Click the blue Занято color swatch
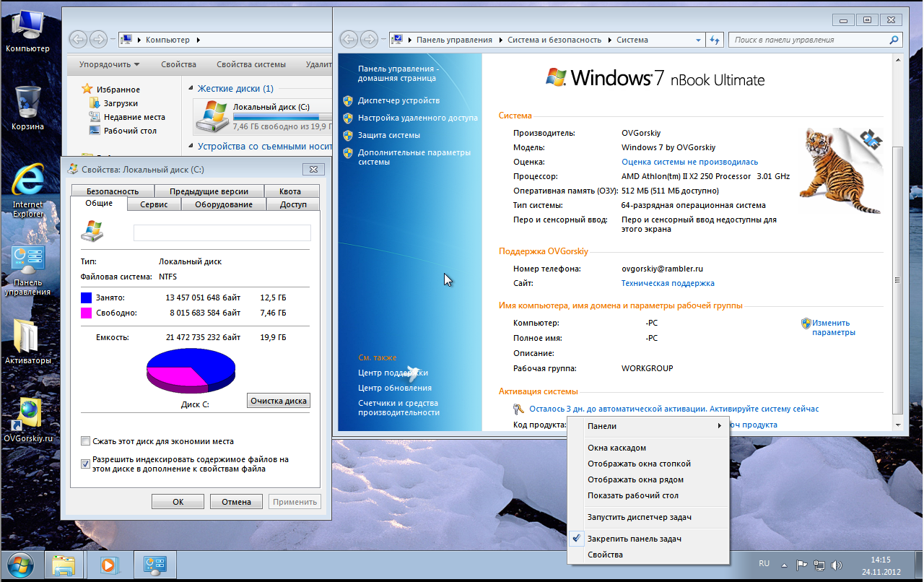Image resolution: width=924 pixels, height=582 pixels. [x=87, y=297]
